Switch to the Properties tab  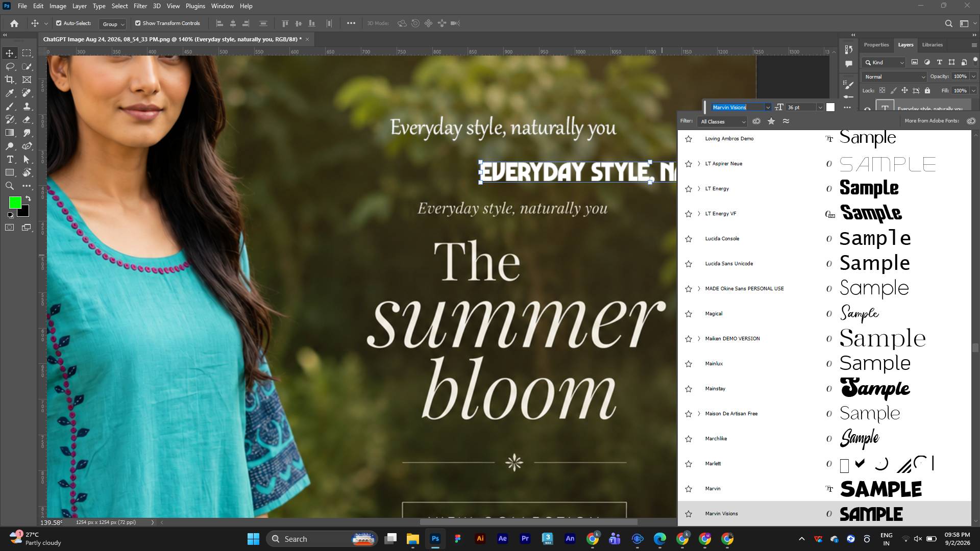(x=876, y=45)
